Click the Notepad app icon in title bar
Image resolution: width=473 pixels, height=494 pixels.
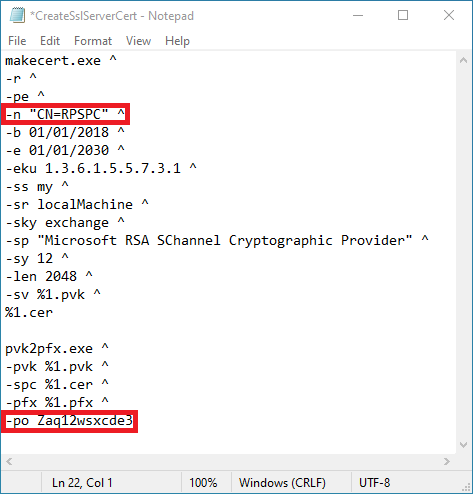tap(17, 15)
